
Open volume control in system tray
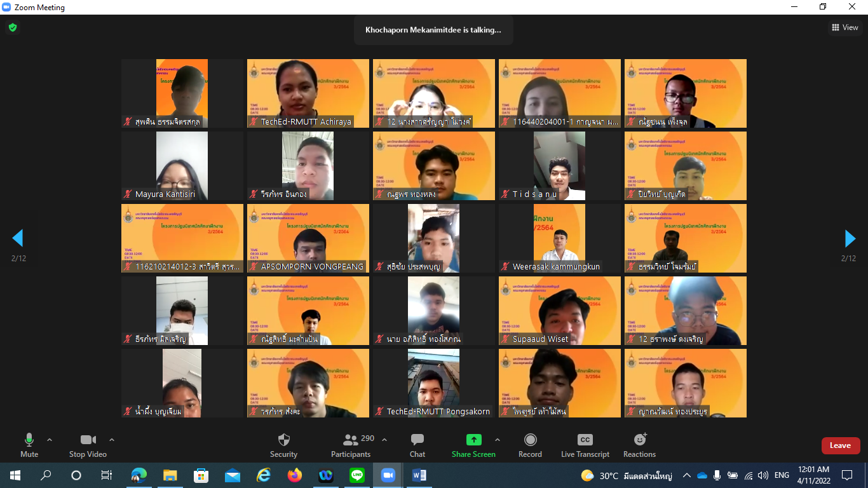763,475
